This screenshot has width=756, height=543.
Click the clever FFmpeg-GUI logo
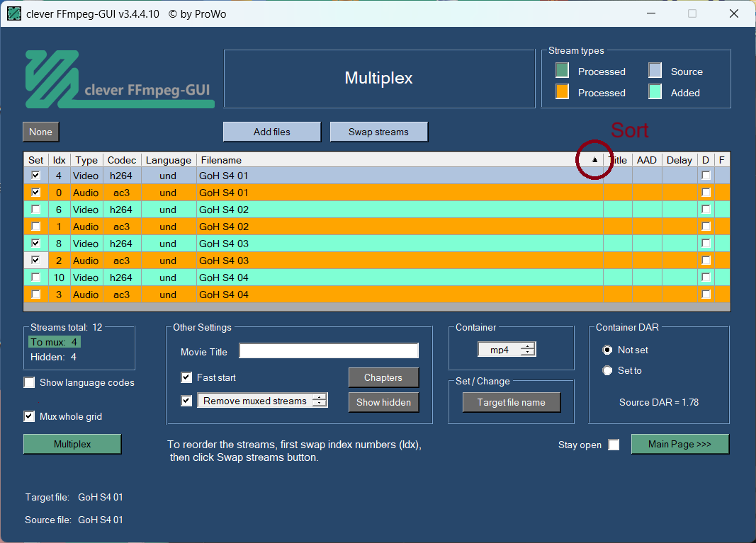[119, 79]
